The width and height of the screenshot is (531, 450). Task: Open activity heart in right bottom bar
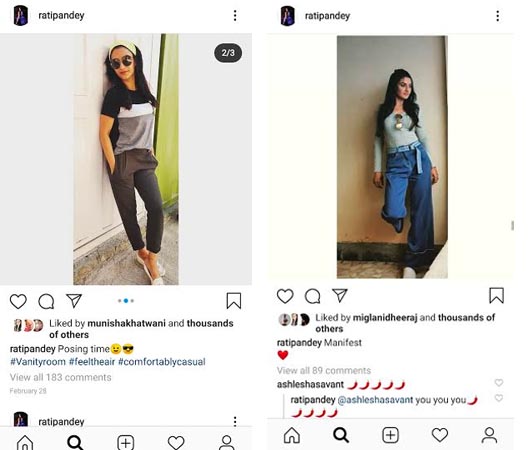click(x=440, y=435)
